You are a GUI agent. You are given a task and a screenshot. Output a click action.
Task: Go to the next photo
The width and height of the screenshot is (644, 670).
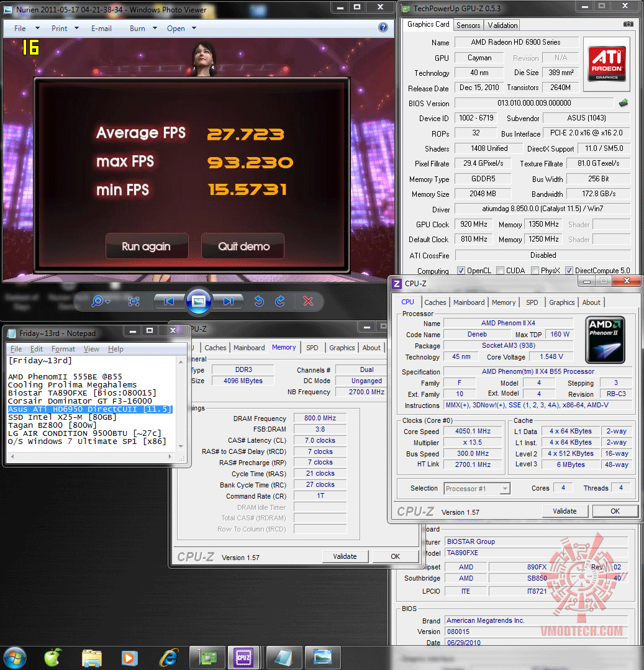229,302
